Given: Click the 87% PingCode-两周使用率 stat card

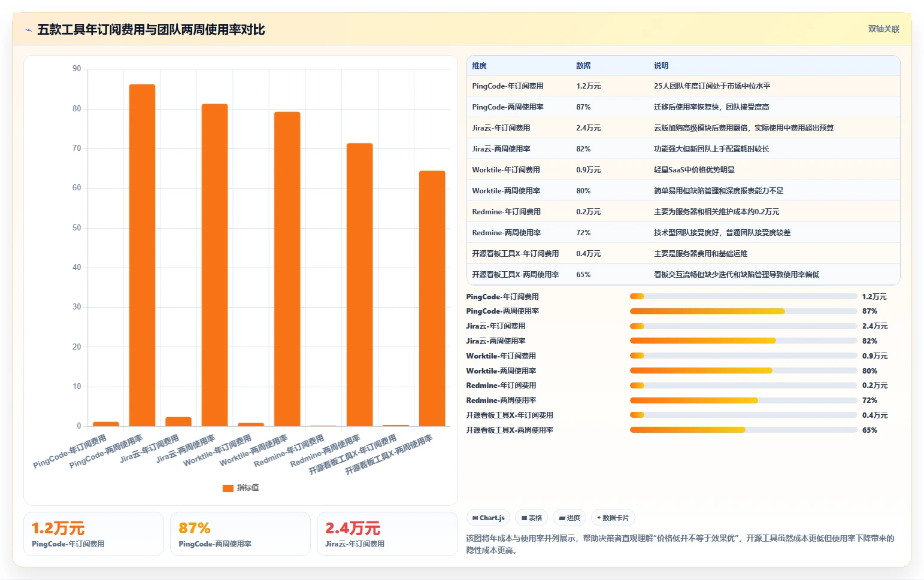Looking at the screenshot, I should coord(240,534).
